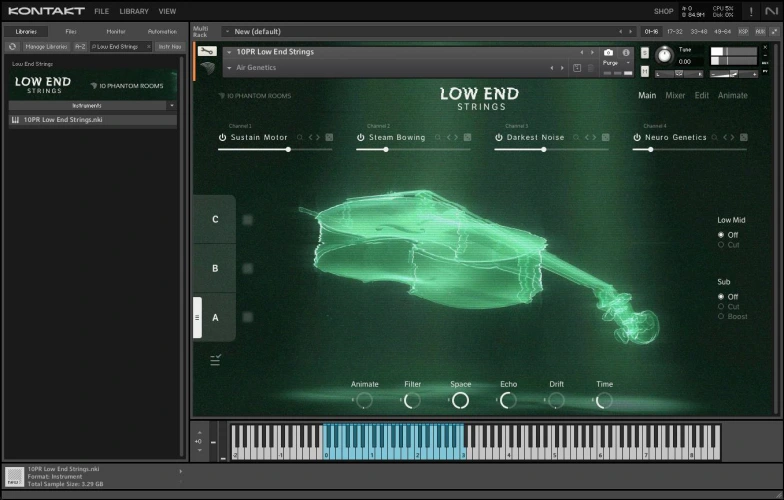Open the LIBRARY menu
This screenshot has width=784, height=500.
tap(133, 11)
